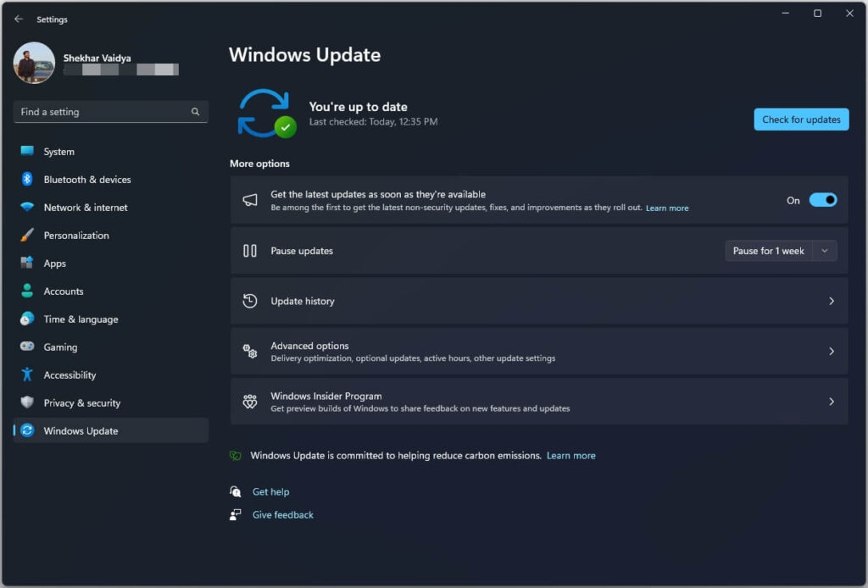
Task: Click the Network wifi icon in sidebar
Action: coord(27,207)
